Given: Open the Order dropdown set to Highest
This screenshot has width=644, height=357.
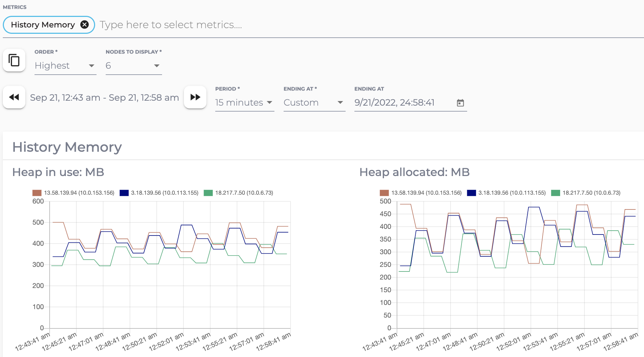Looking at the screenshot, I should pyautogui.click(x=65, y=66).
